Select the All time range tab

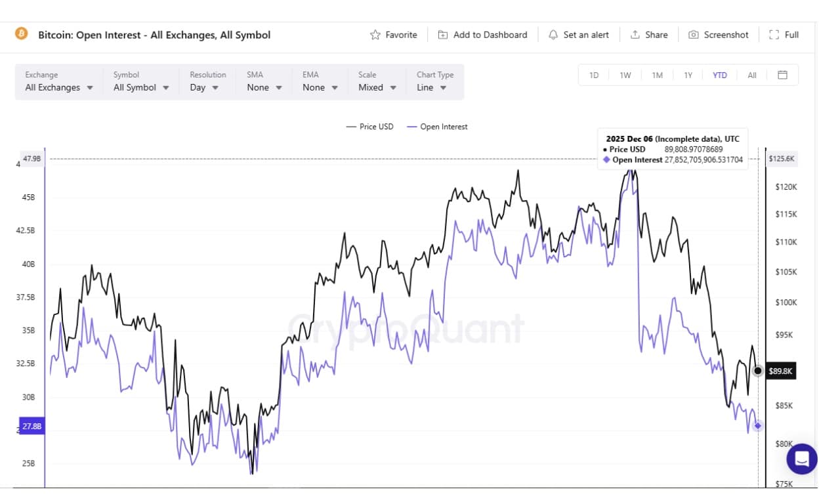751,75
